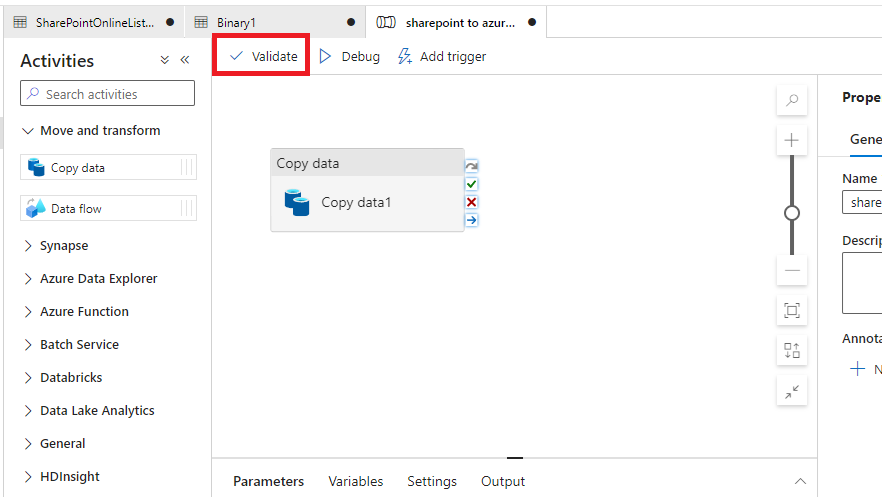
Task: Minimize canvas controls via collapse arrows
Action: [x=792, y=391]
